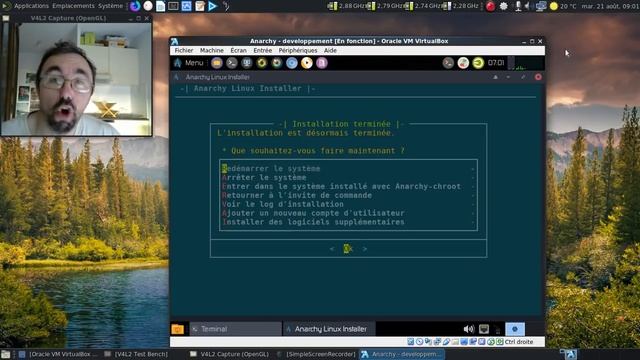This screenshot has height=360, width=640.
Task: Open the dark terminal launcher in host top panel
Action: pos(173,6)
